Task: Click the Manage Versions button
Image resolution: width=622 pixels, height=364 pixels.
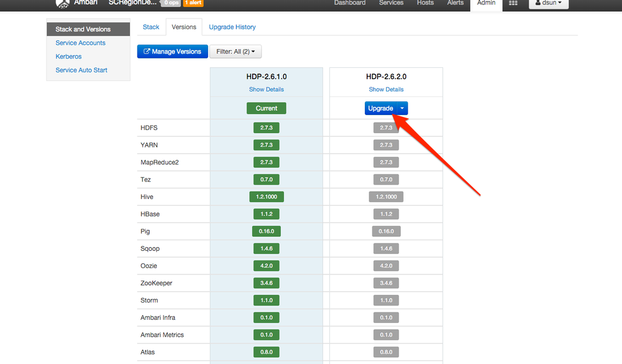Action: [172, 52]
